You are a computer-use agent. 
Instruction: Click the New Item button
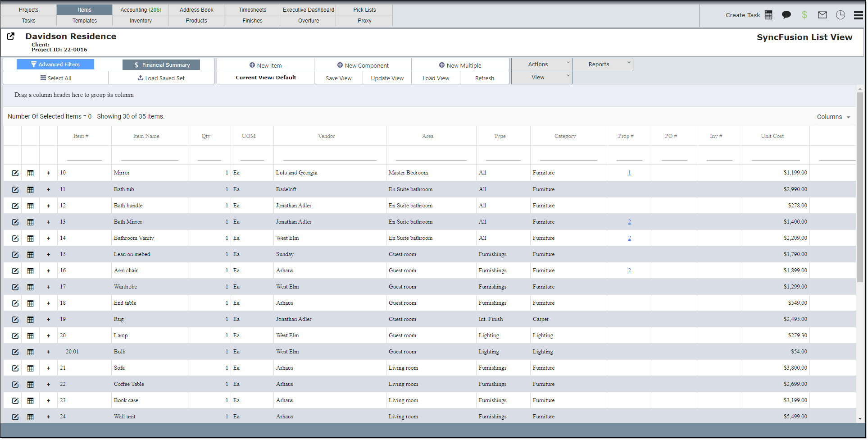pyautogui.click(x=265, y=65)
